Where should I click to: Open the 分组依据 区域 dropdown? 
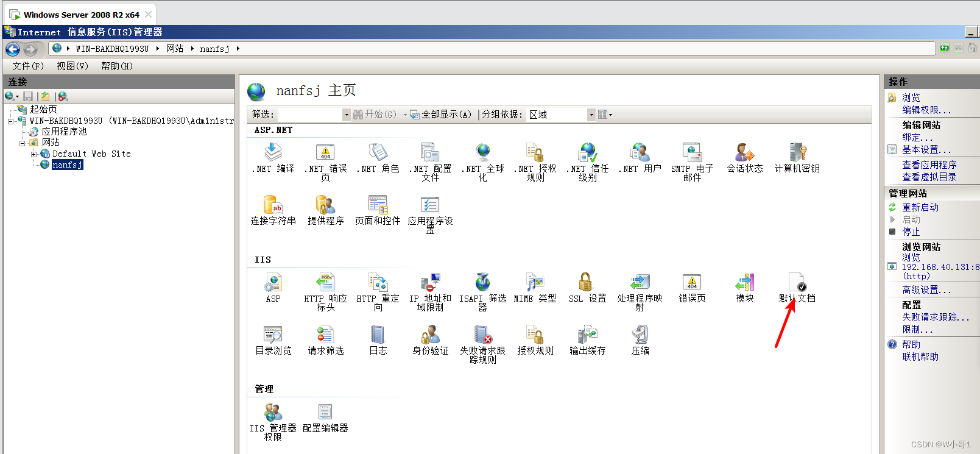coord(591,115)
